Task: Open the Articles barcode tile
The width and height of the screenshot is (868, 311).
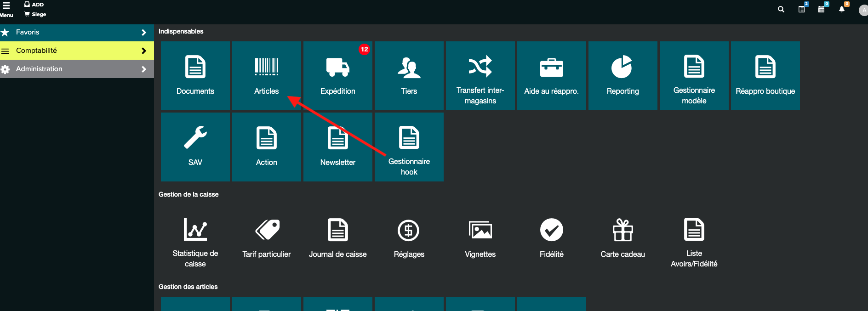Action: [x=266, y=75]
